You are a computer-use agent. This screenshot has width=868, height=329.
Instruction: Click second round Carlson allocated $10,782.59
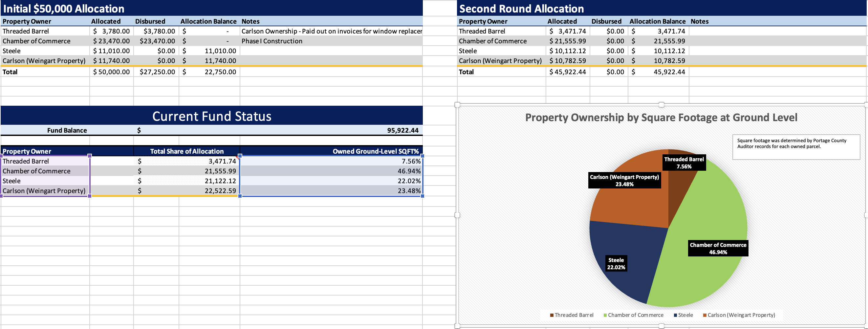pyautogui.click(x=568, y=61)
